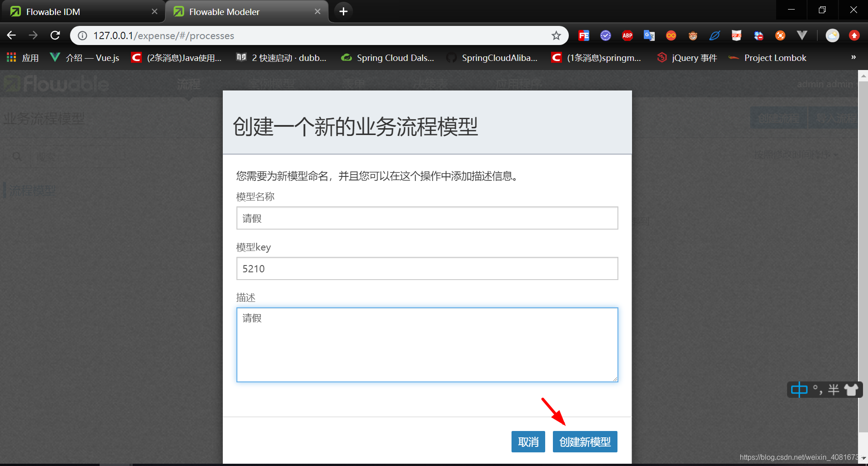Open the PDF.js extension icon
The width and height of the screenshot is (868, 466).
pyautogui.click(x=736, y=35)
